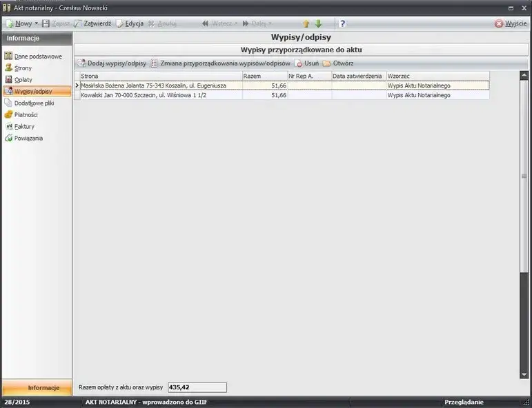Switch to Płatności section
This screenshot has width=532, height=408.
pyautogui.click(x=26, y=114)
